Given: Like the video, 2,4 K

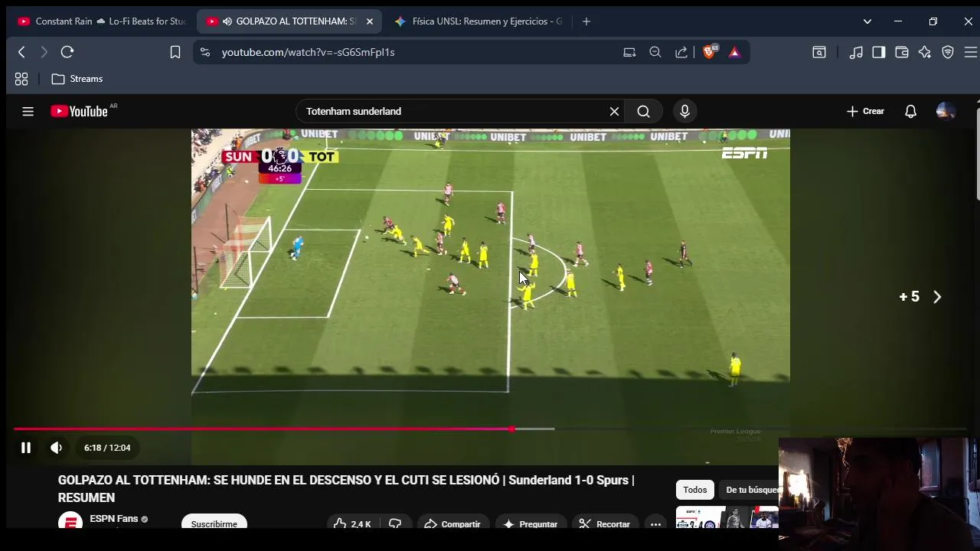Looking at the screenshot, I should tap(352, 524).
